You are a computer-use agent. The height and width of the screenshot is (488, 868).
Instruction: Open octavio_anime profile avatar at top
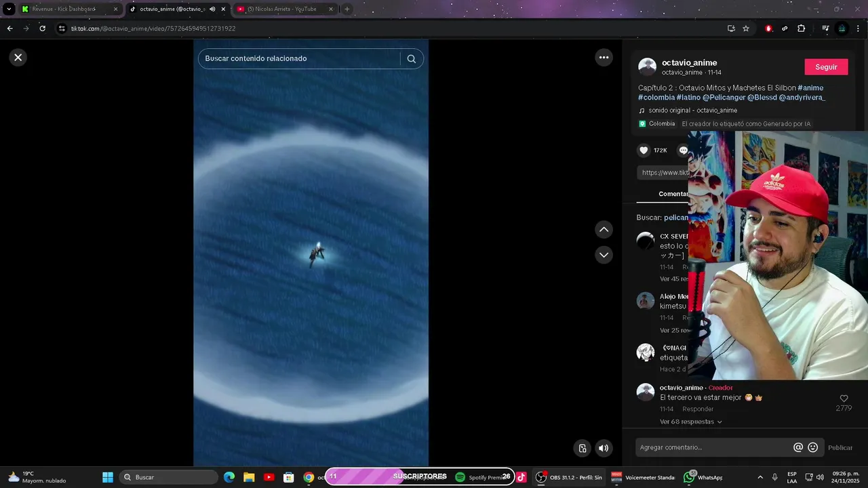(647, 67)
